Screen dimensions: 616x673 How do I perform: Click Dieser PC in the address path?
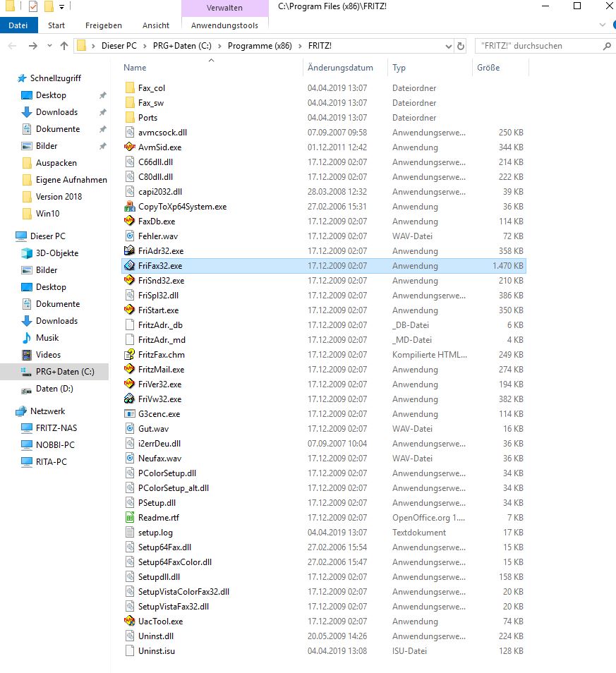(119, 46)
